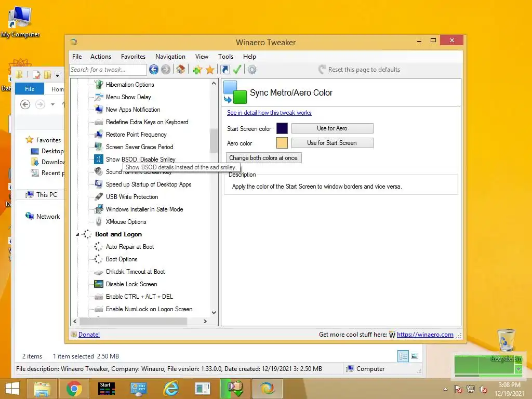
Task: Click the tree horizontal scrollbar right arrow
Action: [x=205, y=321]
